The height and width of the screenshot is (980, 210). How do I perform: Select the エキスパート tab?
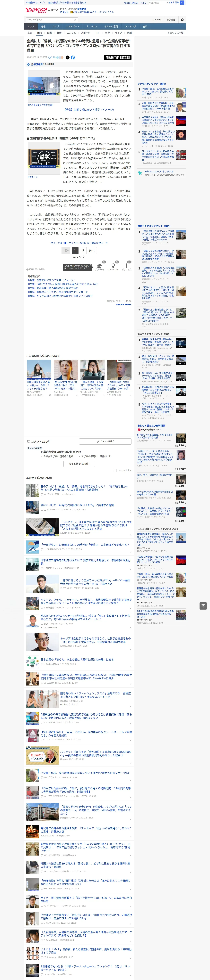[72, 27]
